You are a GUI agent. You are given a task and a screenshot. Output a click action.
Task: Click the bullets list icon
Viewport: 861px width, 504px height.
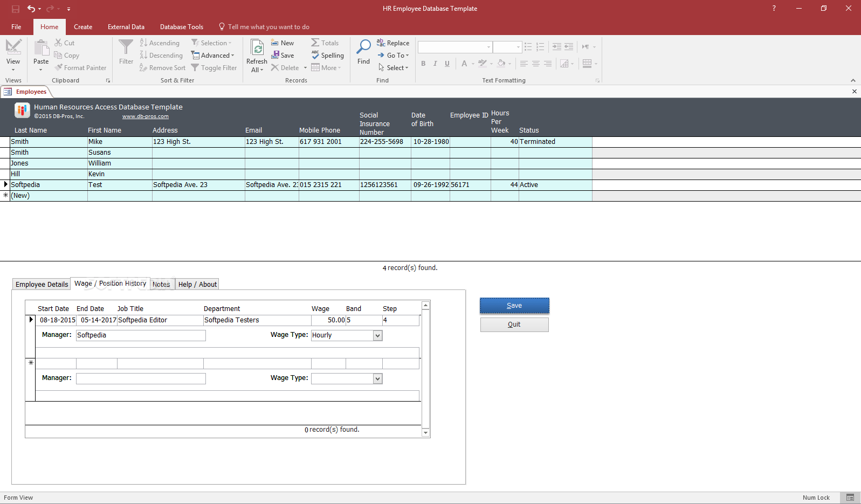[528, 47]
